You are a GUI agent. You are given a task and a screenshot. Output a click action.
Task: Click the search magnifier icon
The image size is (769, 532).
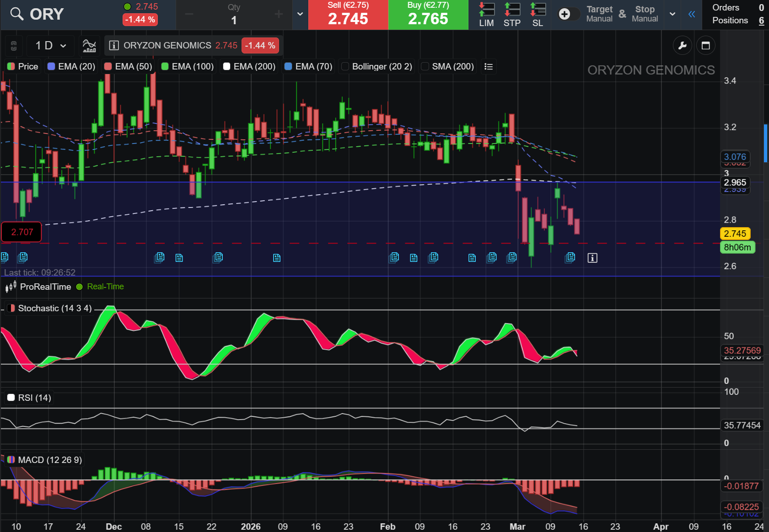point(16,14)
